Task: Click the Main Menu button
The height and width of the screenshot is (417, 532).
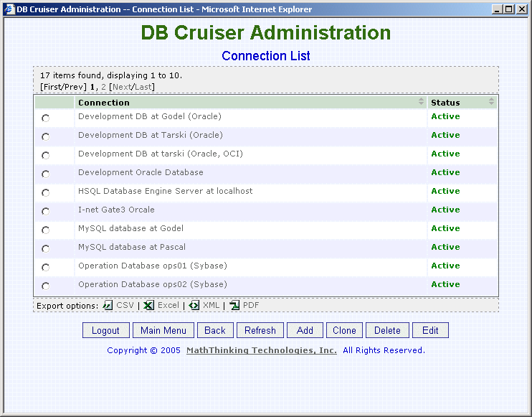Action: pyautogui.click(x=163, y=330)
